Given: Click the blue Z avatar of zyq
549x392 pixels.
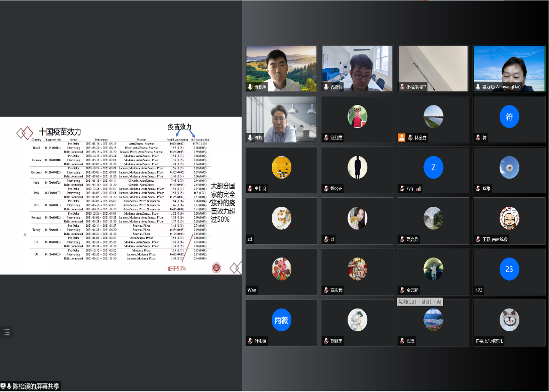Looking at the screenshot, I should click(433, 167).
